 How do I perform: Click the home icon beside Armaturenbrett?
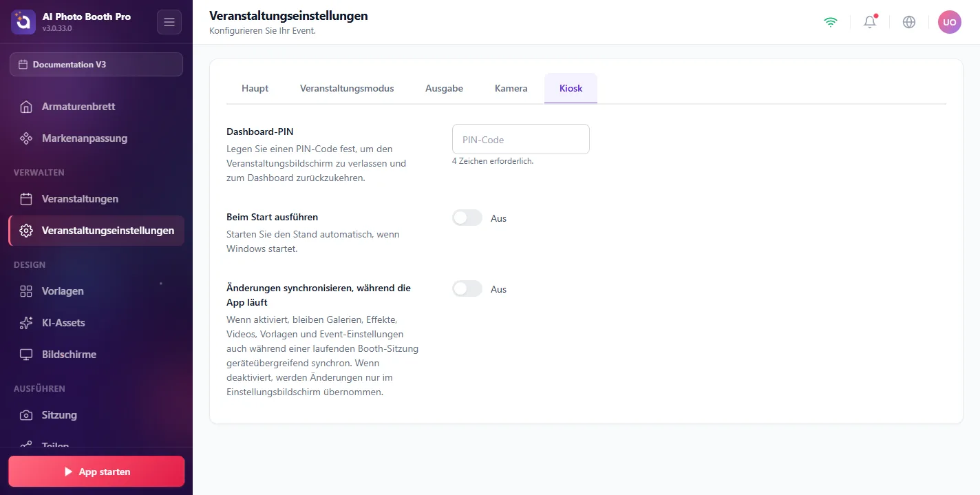pos(26,107)
